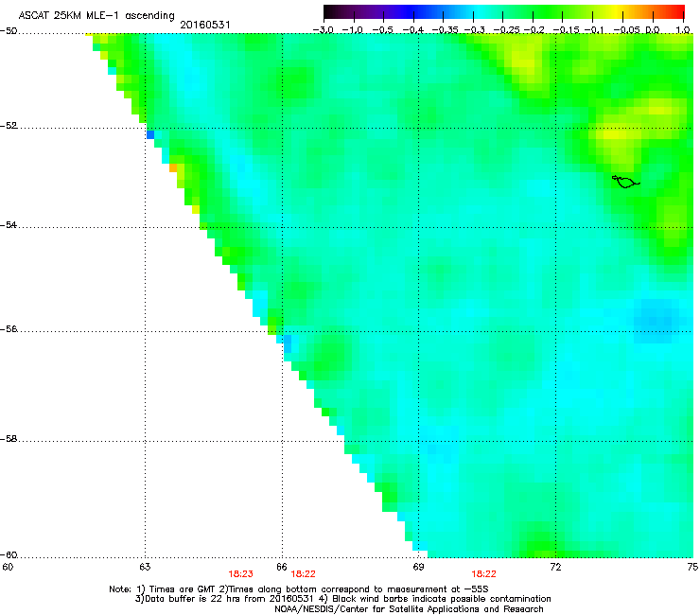Screen dimensions: 700x615
Task: Click the 18:22 time label right of longitude 69
Action: click(484, 574)
